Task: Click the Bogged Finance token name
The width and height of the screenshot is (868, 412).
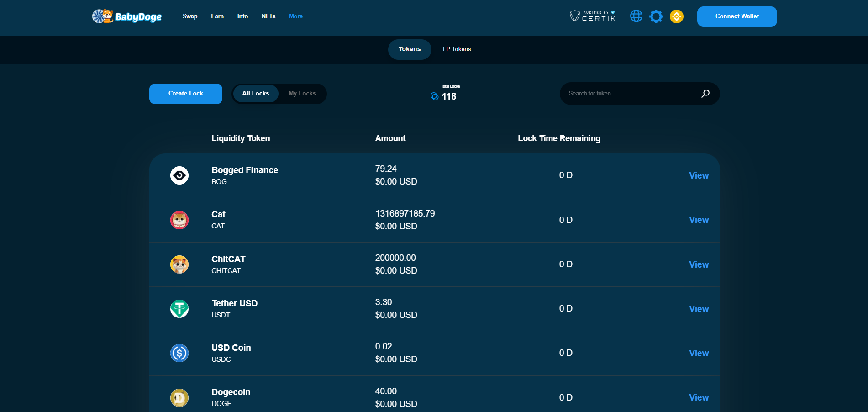Action: (x=245, y=170)
